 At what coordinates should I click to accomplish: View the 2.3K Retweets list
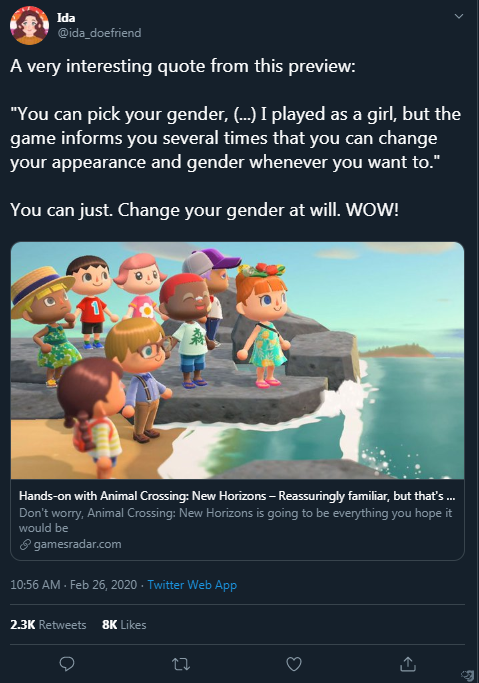point(48,625)
